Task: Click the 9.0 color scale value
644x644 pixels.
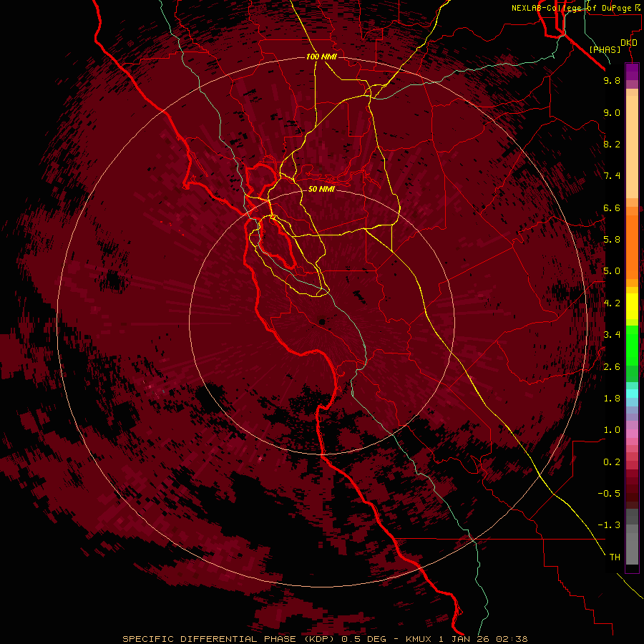Action: tap(612, 112)
